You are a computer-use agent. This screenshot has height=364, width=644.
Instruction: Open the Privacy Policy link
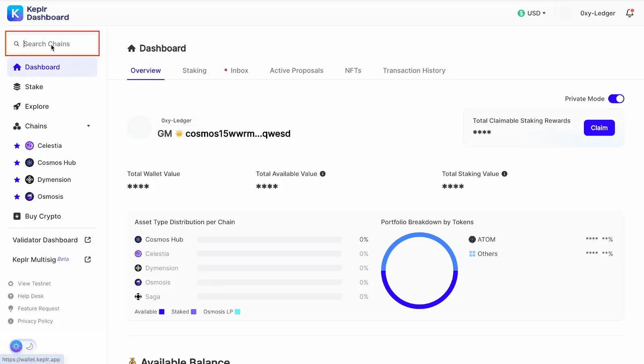click(x=35, y=321)
